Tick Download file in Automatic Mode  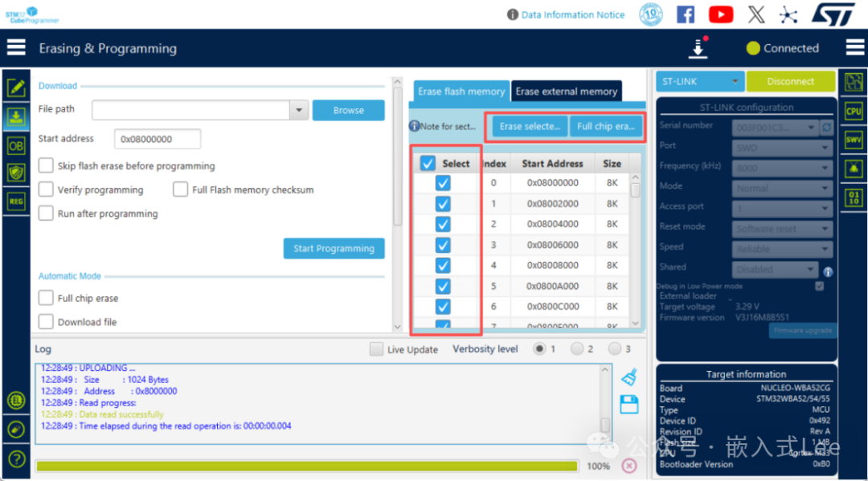[46, 321]
